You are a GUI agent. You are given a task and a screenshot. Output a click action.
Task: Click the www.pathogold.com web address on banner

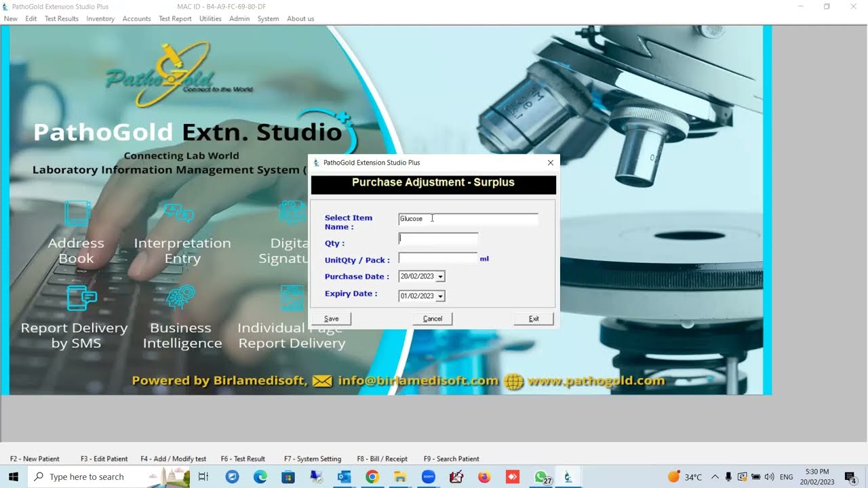point(596,381)
